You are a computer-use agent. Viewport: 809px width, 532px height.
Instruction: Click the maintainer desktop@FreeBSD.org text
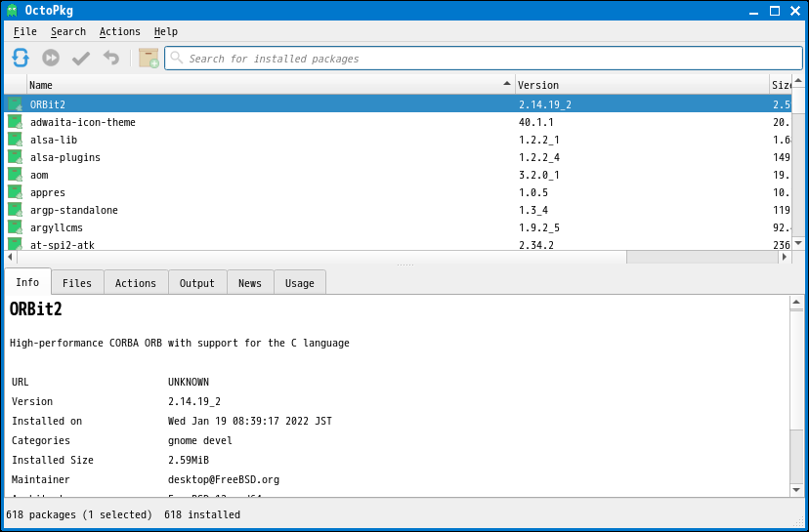pos(224,479)
